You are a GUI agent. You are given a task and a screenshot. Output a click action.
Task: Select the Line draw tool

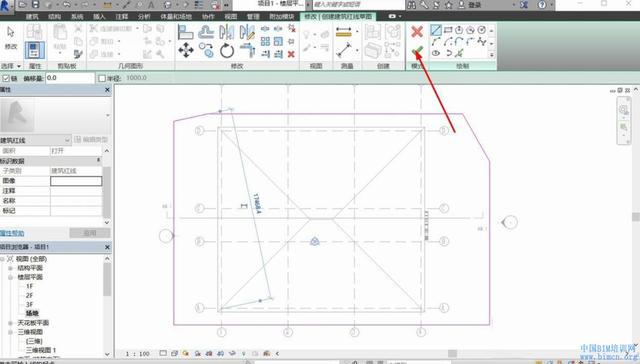pyautogui.click(x=436, y=30)
